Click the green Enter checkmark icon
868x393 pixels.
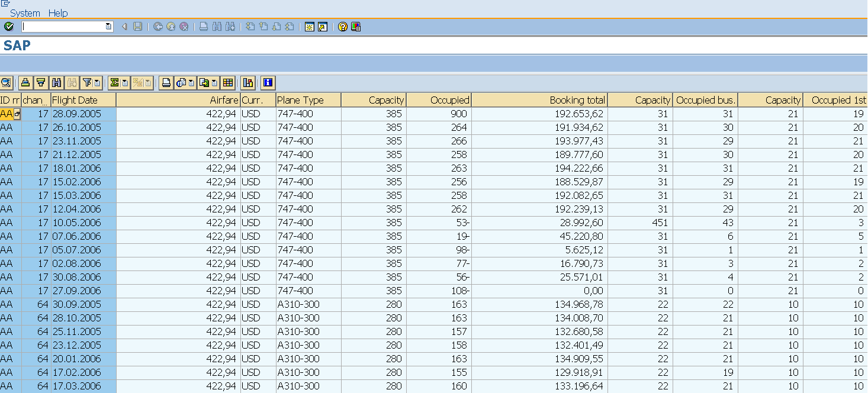pyautogui.click(x=9, y=27)
